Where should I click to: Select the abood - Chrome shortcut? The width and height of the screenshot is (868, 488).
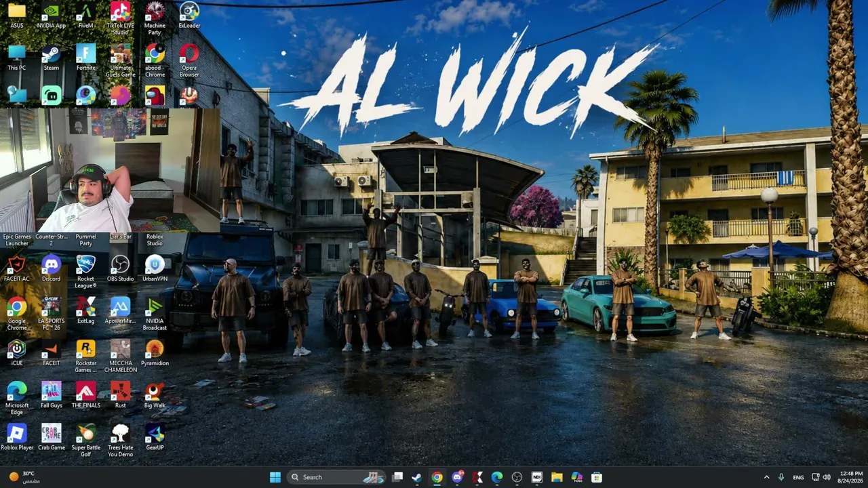(x=155, y=60)
